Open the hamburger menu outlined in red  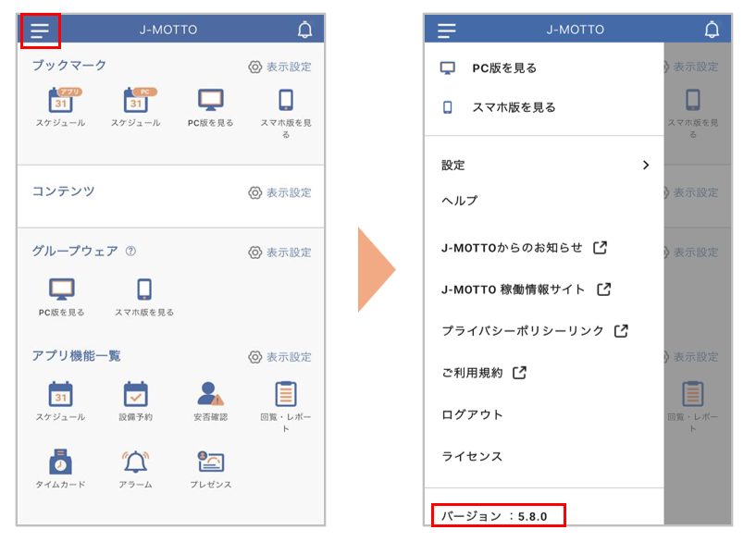pyautogui.click(x=40, y=31)
